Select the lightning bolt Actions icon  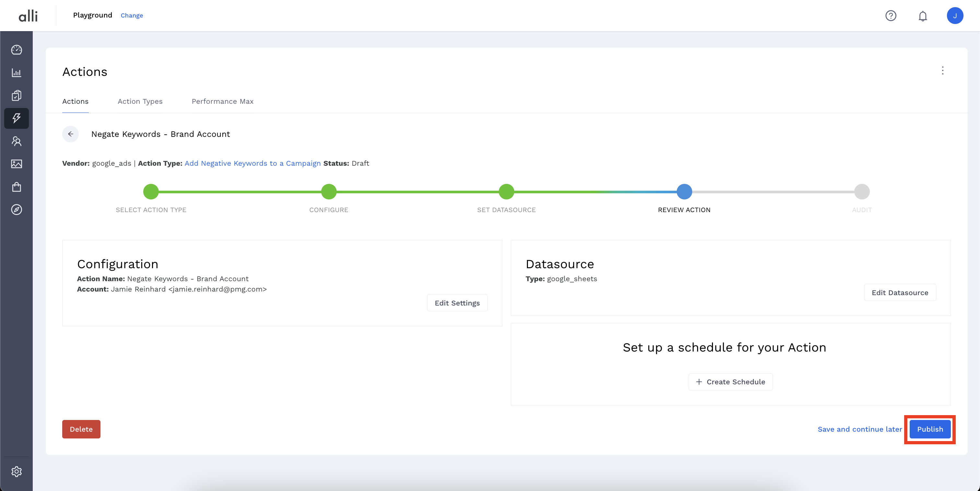(x=16, y=118)
